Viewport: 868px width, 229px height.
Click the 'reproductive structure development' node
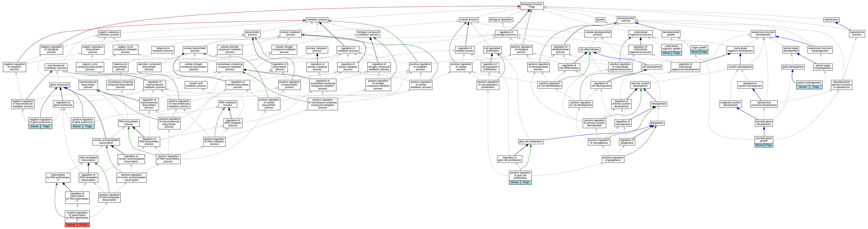pyautogui.click(x=764, y=104)
